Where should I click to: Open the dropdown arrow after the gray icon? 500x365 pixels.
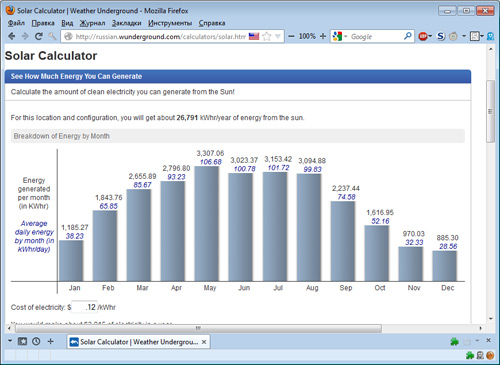[464, 36]
